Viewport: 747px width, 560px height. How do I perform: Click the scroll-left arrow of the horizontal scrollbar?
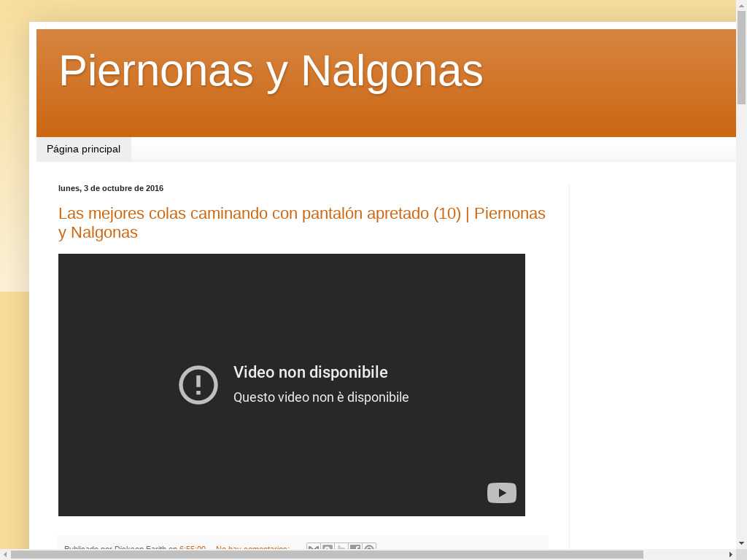pos(5,555)
